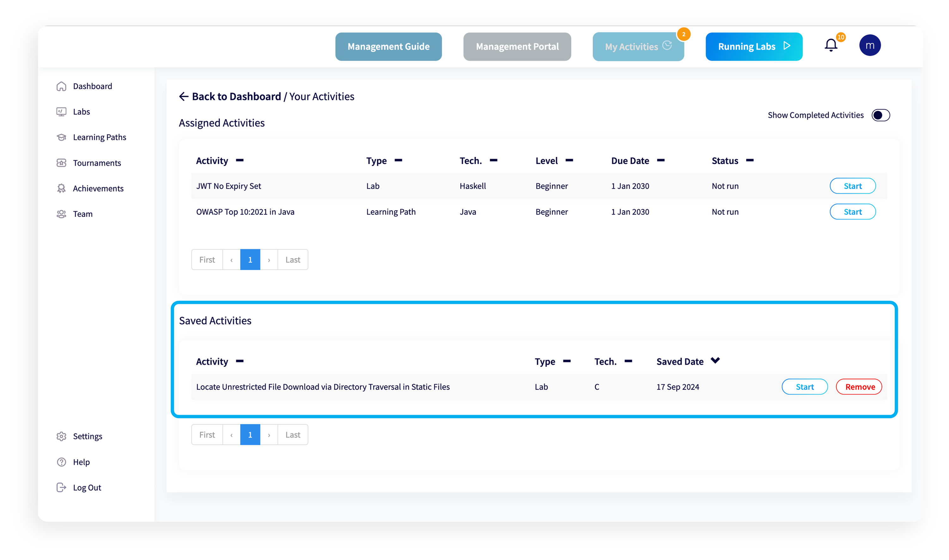Click the Settings gear icon
Viewport: 949px width, 560px height.
point(61,437)
